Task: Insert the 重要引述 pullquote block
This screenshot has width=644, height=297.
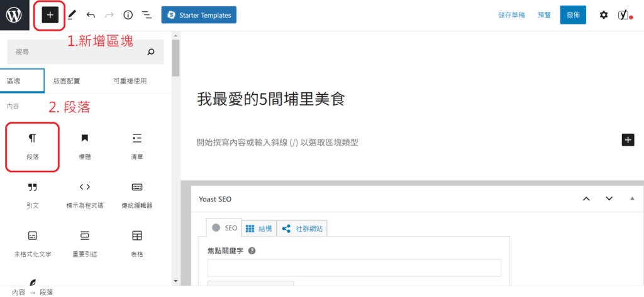Action: click(x=85, y=244)
